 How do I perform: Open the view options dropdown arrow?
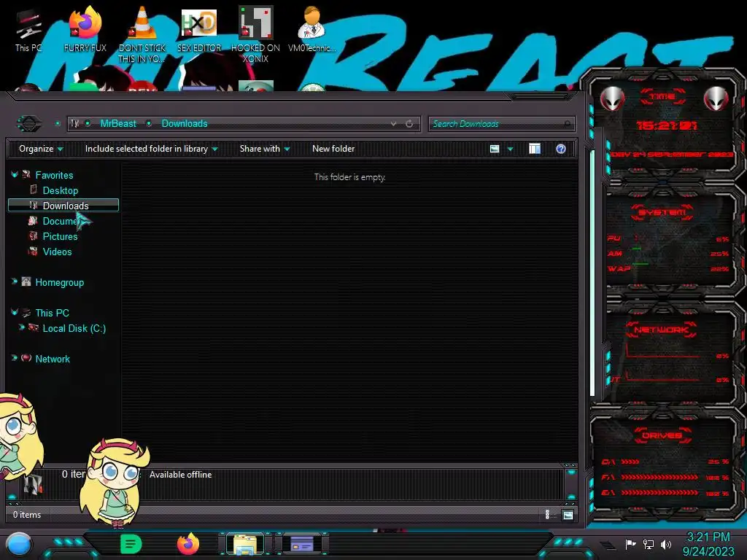[x=510, y=149]
